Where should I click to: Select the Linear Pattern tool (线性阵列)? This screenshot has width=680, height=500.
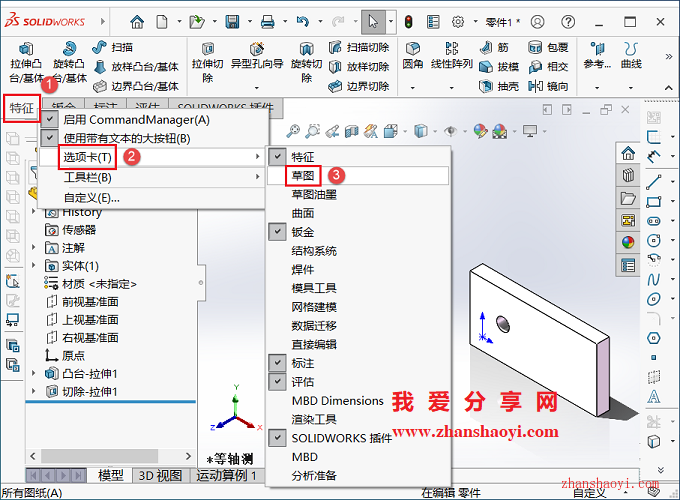[x=451, y=56]
